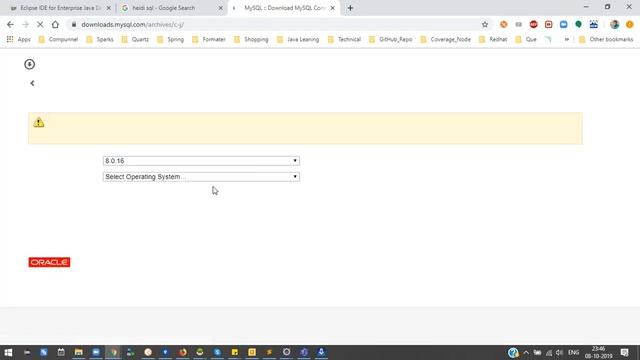
Task: Click the yellow warning triangle icon
Action: pos(39,122)
